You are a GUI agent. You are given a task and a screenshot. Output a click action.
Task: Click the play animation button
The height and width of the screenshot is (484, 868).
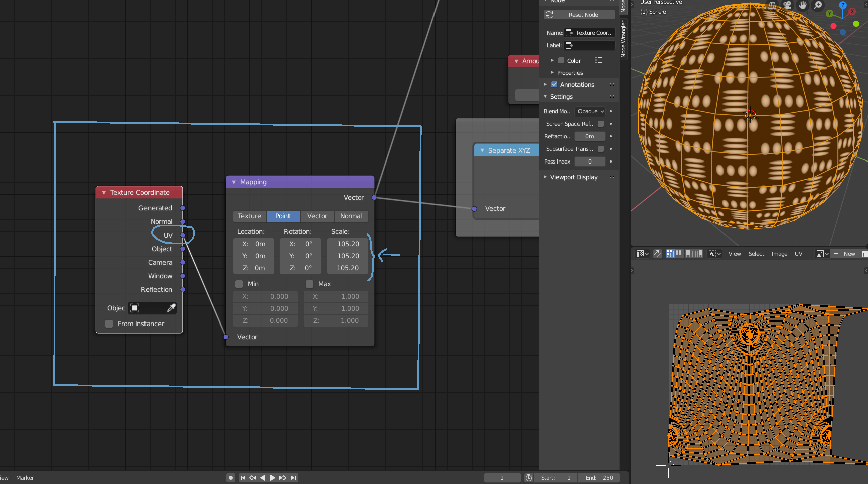[x=272, y=478]
